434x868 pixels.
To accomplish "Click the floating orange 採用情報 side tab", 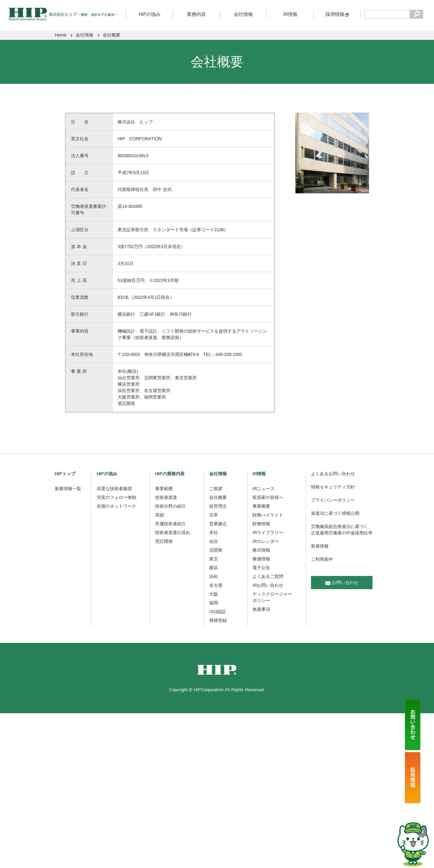I will pos(413,777).
